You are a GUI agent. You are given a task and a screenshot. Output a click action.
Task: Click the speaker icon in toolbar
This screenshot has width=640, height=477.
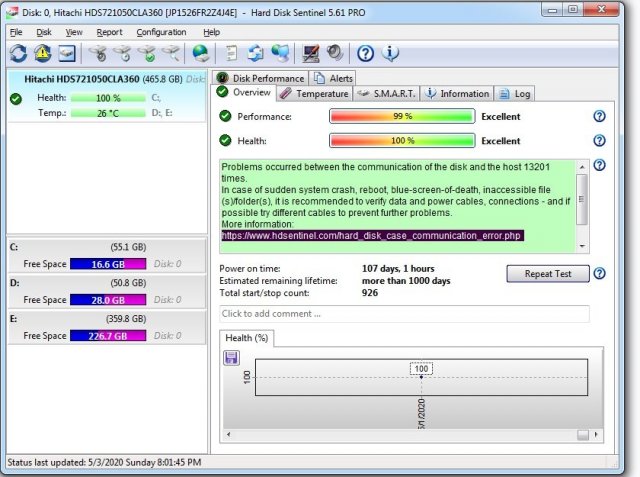point(334,53)
